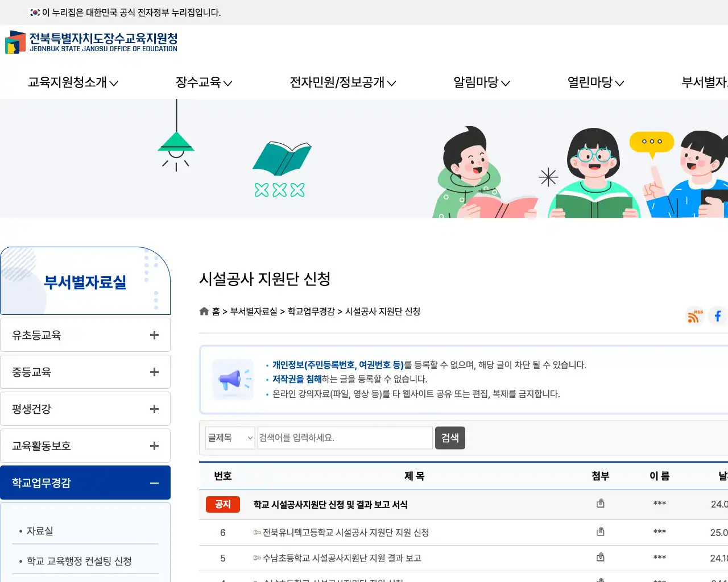Expand 유초등교육 with its plus icon
The width and height of the screenshot is (728, 582).
pos(154,335)
